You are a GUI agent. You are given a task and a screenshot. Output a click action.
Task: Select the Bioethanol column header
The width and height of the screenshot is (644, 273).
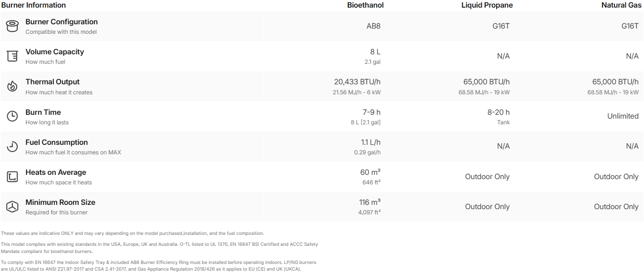[x=365, y=5]
